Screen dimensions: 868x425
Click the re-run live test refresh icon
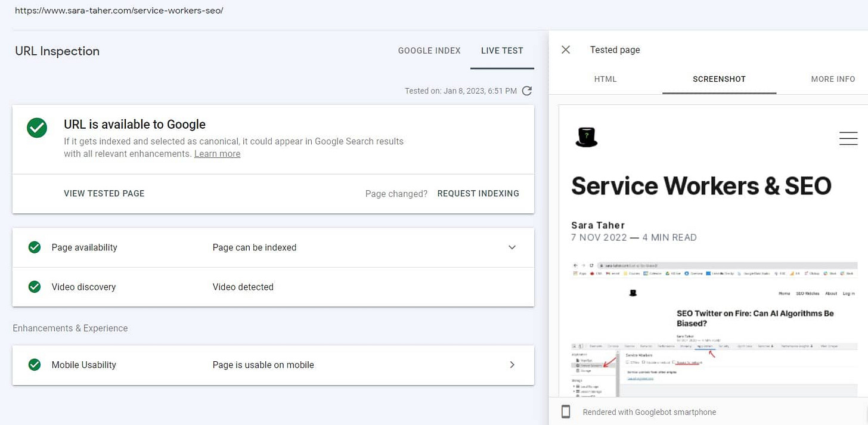pos(526,91)
